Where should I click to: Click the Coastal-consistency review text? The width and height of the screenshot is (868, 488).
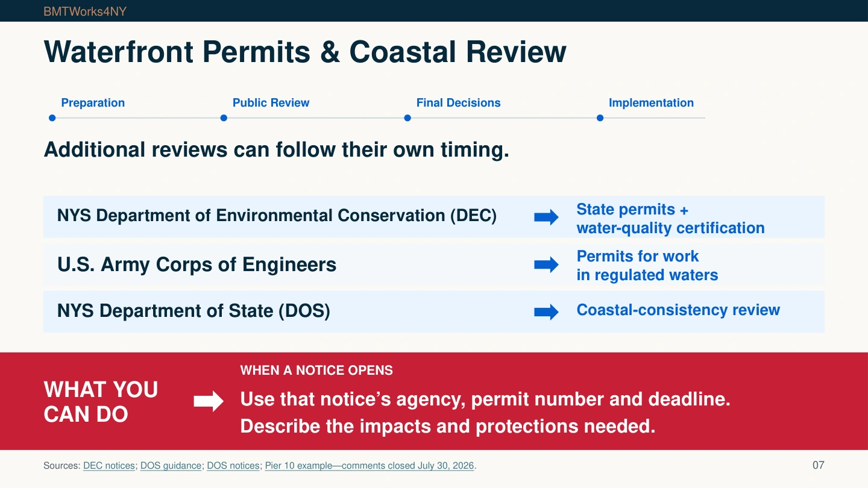point(678,310)
